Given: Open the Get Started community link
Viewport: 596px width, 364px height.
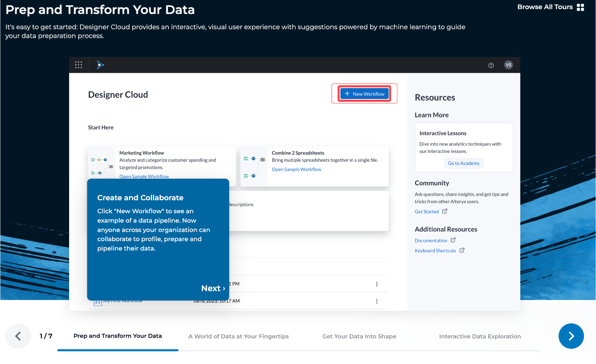Looking at the screenshot, I should pyautogui.click(x=427, y=211).
